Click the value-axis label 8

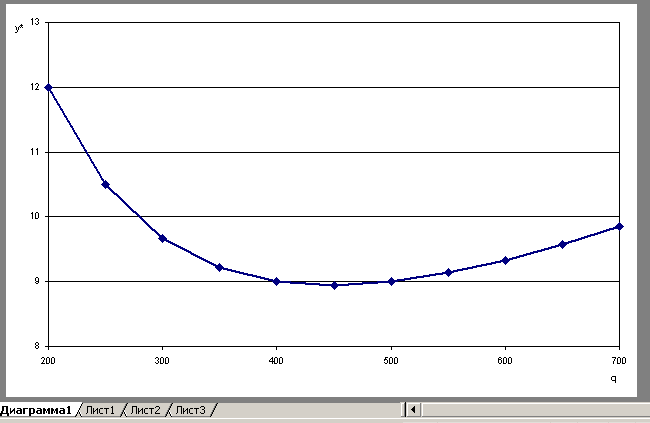coord(37,345)
